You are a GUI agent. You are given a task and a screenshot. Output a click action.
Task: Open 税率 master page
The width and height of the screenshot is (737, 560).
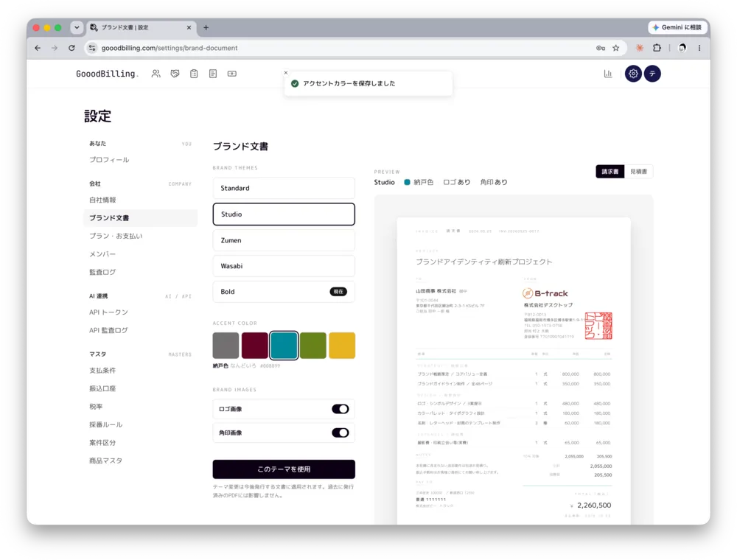[x=96, y=407]
